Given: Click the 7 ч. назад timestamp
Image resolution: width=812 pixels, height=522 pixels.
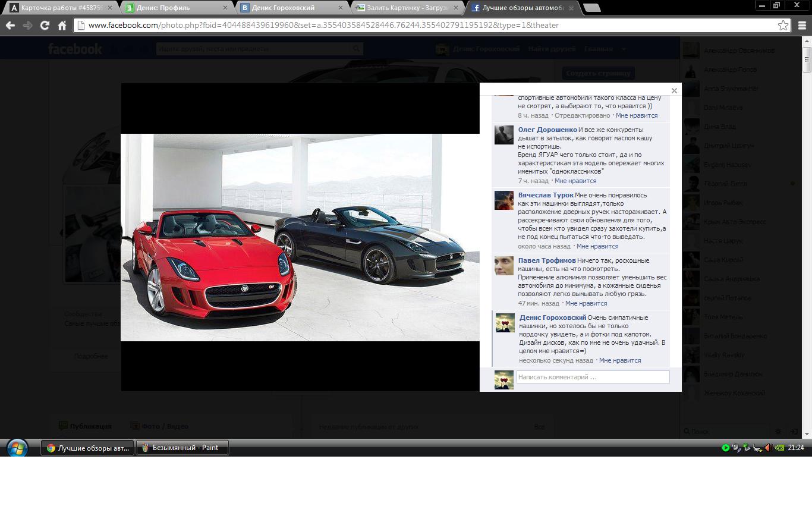Looking at the screenshot, I should click(533, 181).
